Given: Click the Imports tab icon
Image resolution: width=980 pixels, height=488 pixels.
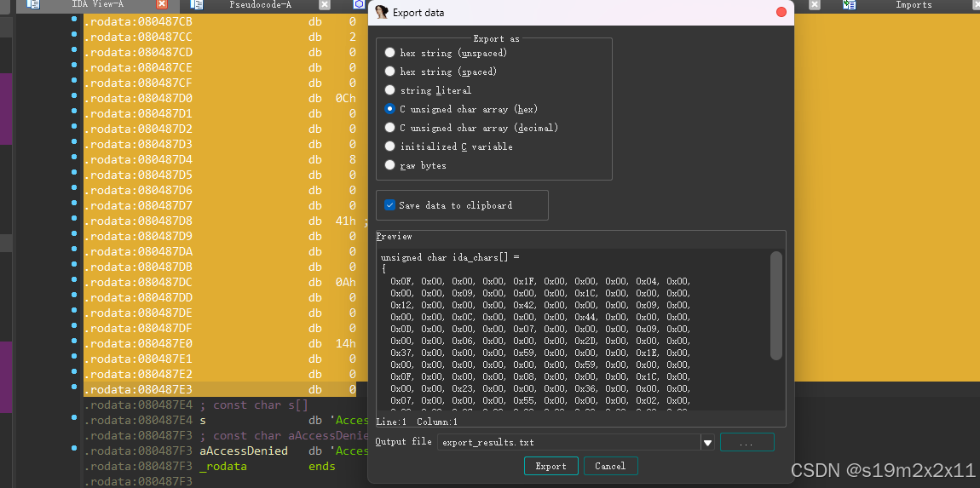Looking at the screenshot, I should [x=850, y=5].
